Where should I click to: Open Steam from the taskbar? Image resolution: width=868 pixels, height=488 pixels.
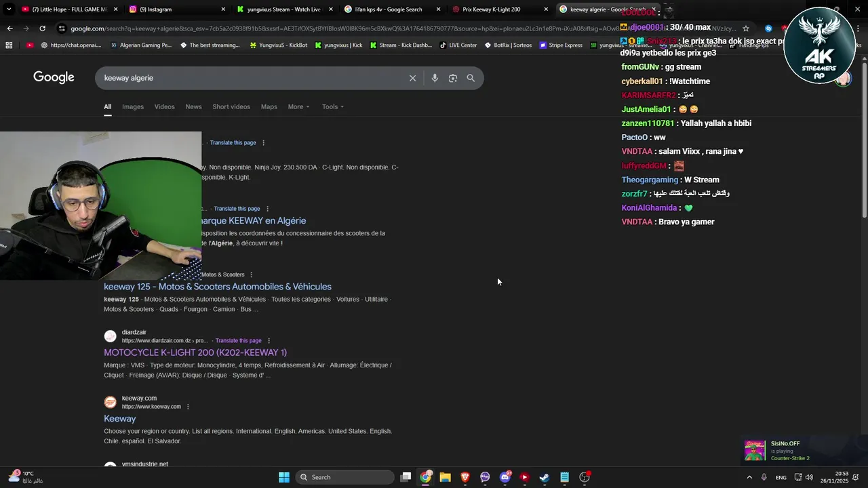coord(544,477)
